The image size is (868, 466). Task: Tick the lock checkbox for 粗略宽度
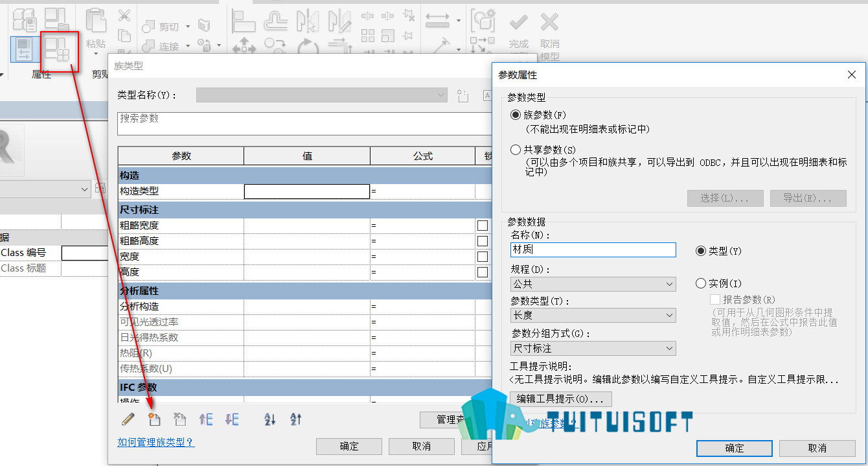click(x=482, y=226)
